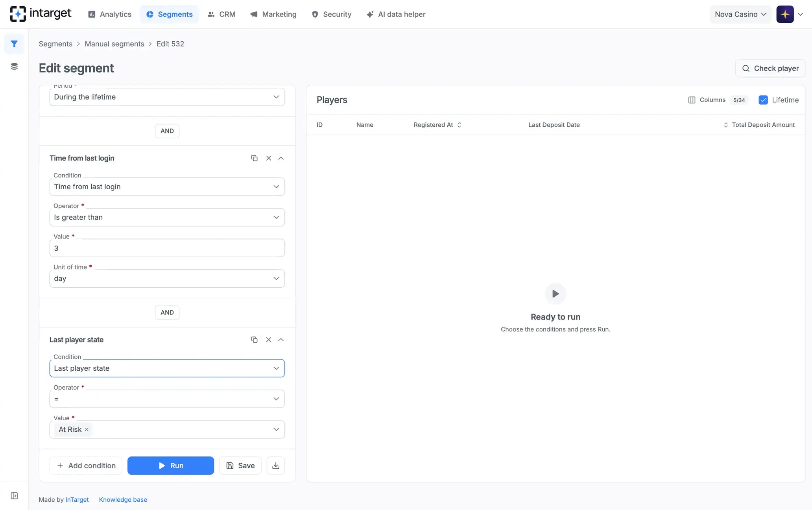
Task: Collapse the Time from last login block
Action: tap(281, 158)
